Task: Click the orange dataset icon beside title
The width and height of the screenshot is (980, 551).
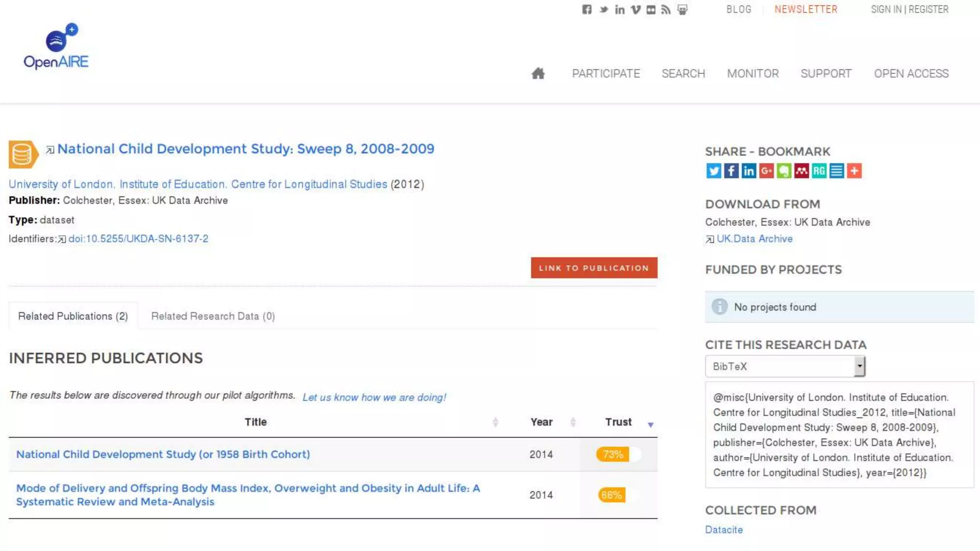Action: [22, 154]
